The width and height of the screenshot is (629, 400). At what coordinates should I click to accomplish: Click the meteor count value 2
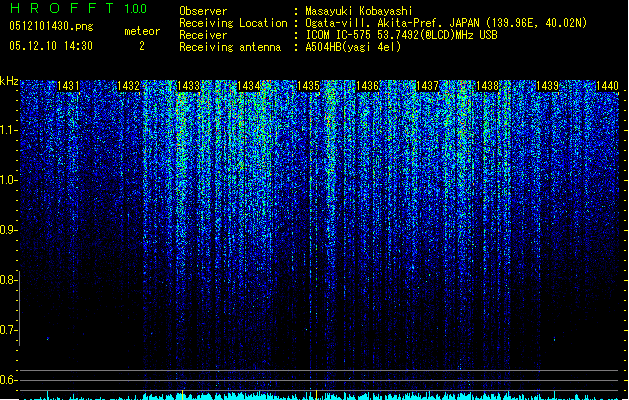(x=142, y=46)
